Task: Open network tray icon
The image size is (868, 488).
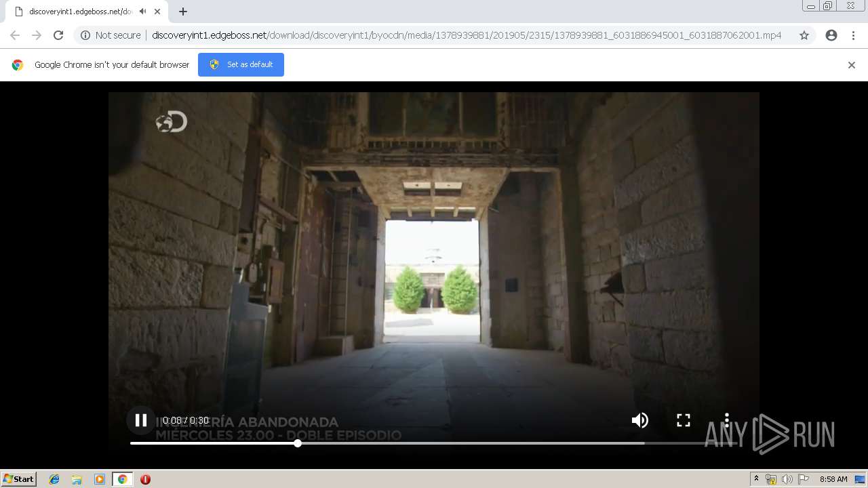Action: tap(771, 479)
